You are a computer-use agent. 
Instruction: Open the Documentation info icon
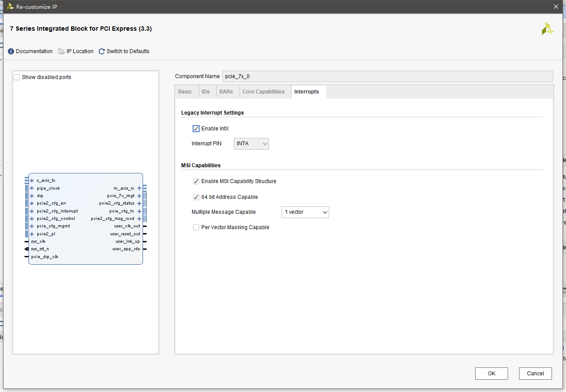11,51
